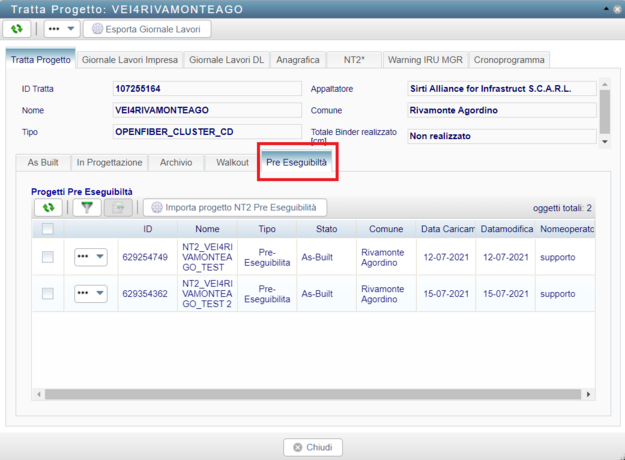The width and height of the screenshot is (625, 460).
Task: Click the grid scrollbar left arrow
Action: point(39,394)
